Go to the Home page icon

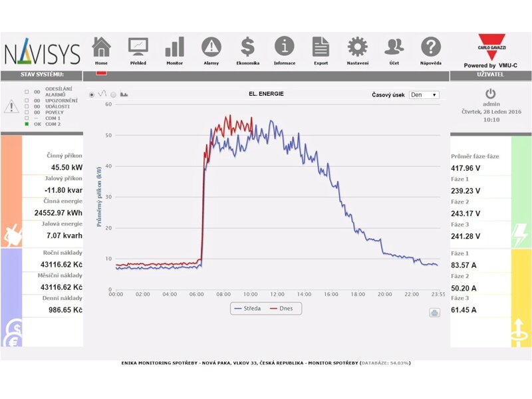coord(101,47)
